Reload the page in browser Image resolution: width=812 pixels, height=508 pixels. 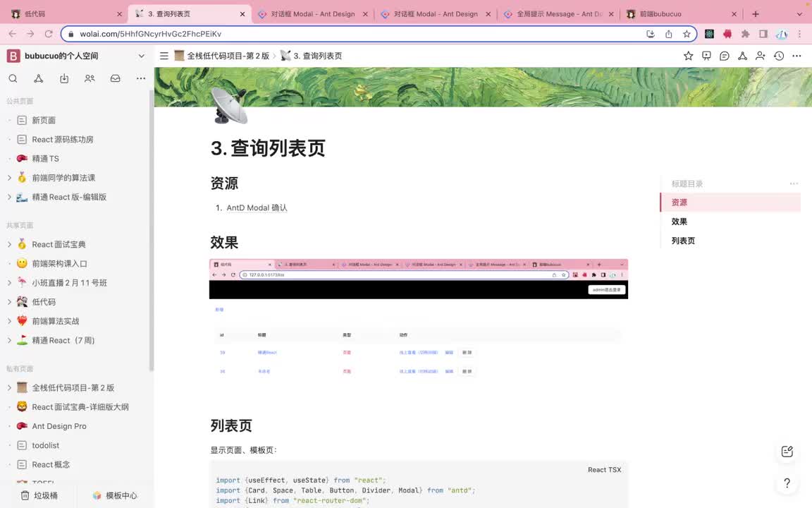(x=49, y=34)
